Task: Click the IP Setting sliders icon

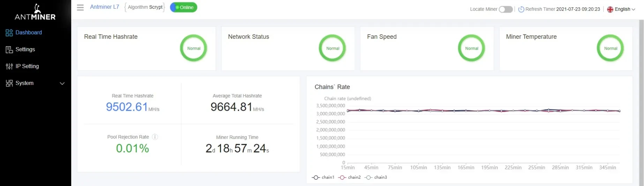Action: coord(9,66)
